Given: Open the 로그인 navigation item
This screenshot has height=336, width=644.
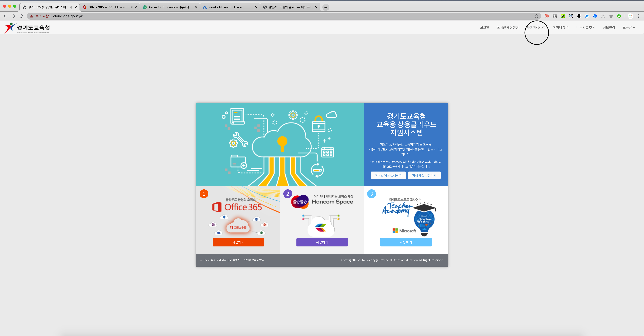Looking at the screenshot, I should click(484, 28).
